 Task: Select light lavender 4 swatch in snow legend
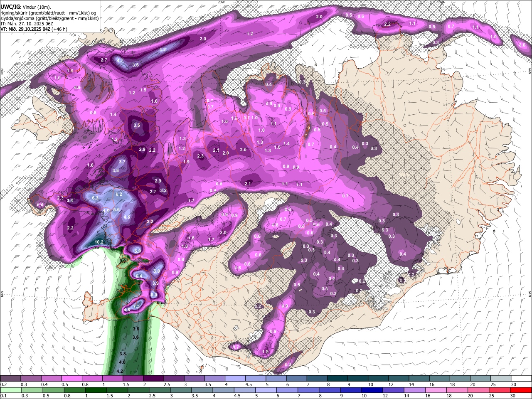[235, 379]
